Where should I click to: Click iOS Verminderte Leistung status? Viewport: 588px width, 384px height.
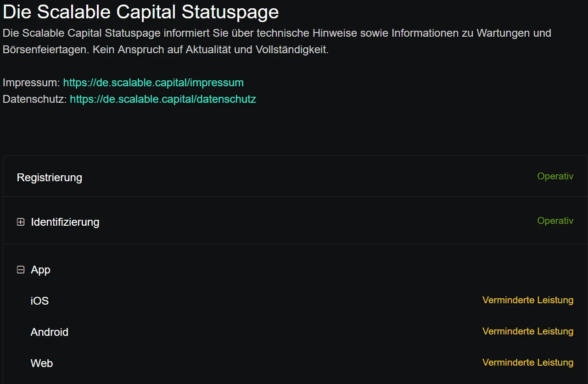527,300
